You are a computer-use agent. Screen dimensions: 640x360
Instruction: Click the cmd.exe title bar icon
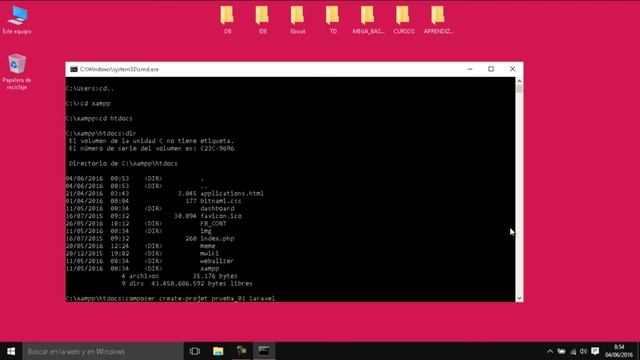tap(74, 69)
